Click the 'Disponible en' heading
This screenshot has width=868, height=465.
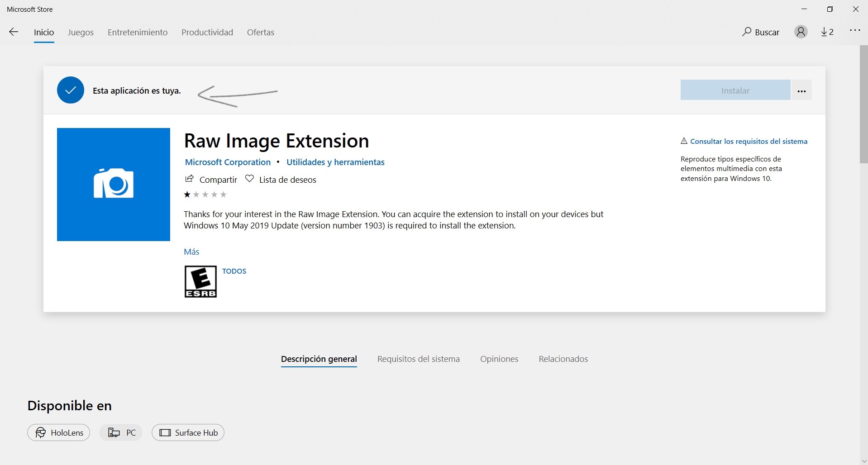(69, 406)
